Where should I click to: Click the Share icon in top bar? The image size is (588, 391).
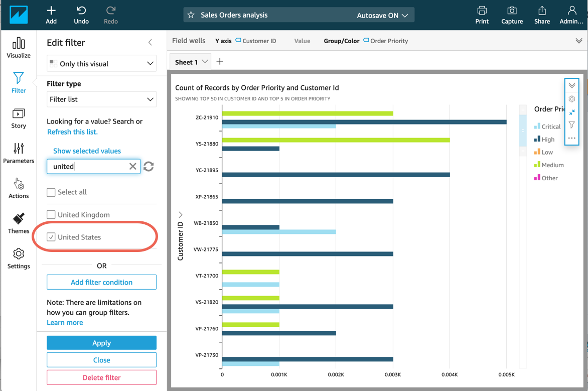(542, 11)
